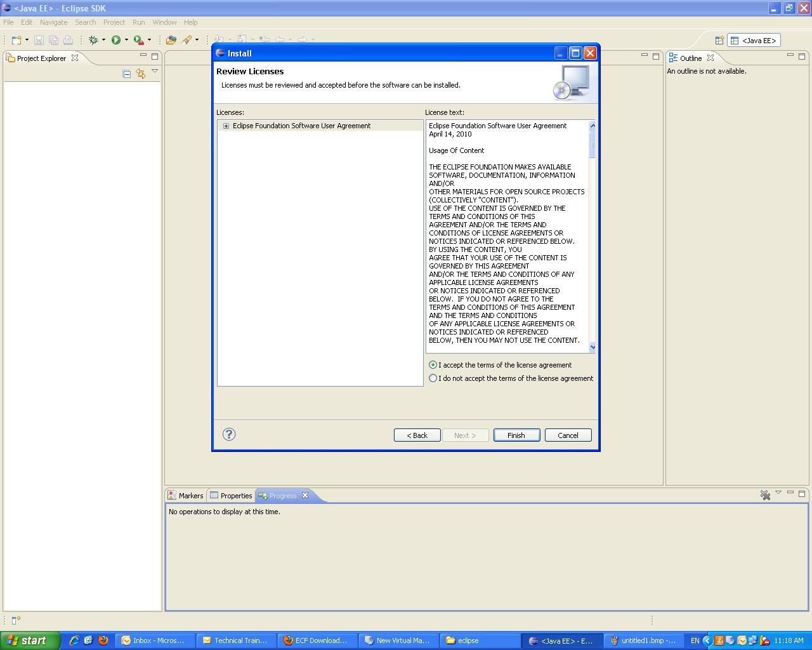Maximize the Progress view panel
Viewport: 812px width, 650px height.
pos(802,493)
